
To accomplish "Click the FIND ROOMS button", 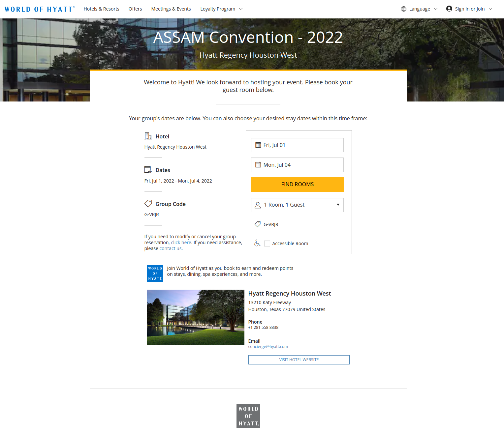I will pos(297,185).
